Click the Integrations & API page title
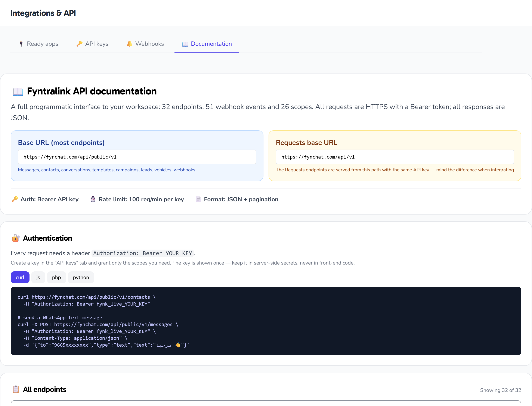 [43, 13]
